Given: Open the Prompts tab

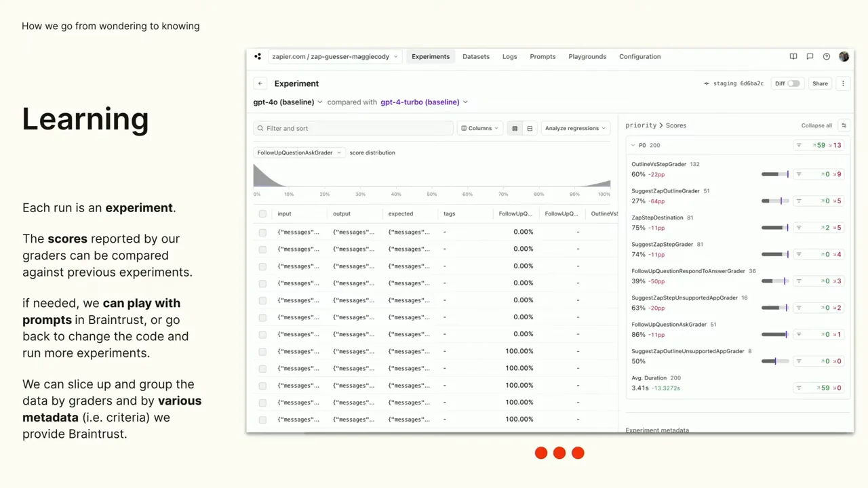Looking at the screenshot, I should coord(542,57).
